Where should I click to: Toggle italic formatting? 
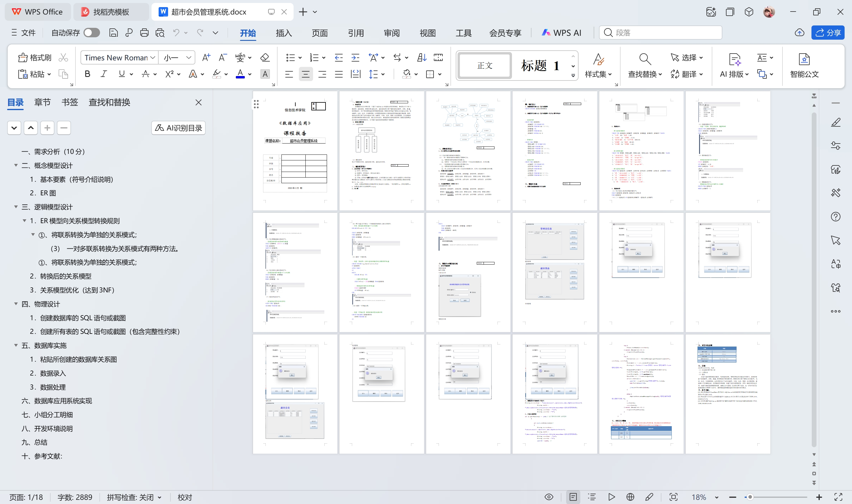[104, 74]
